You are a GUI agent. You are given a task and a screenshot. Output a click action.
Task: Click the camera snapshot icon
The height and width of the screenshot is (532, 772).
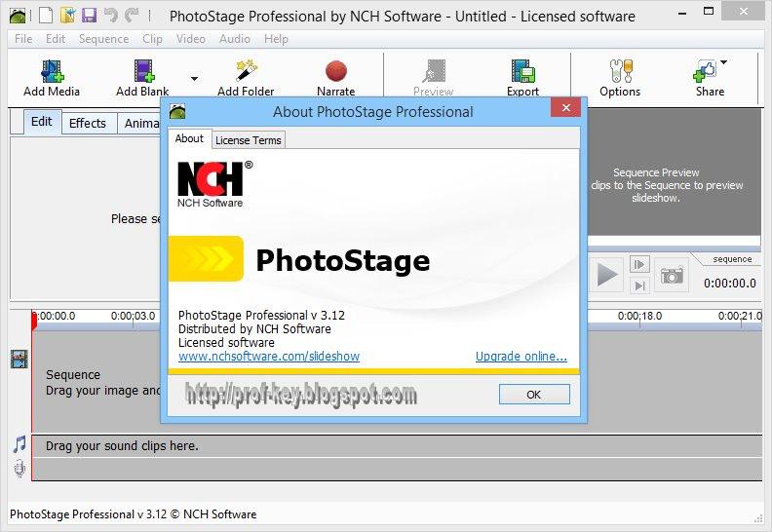tap(672, 275)
